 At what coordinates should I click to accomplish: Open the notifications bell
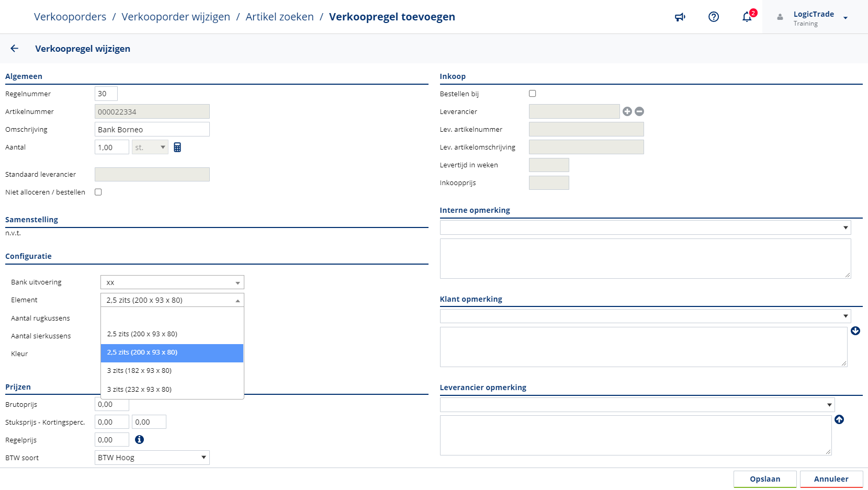[747, 17]
